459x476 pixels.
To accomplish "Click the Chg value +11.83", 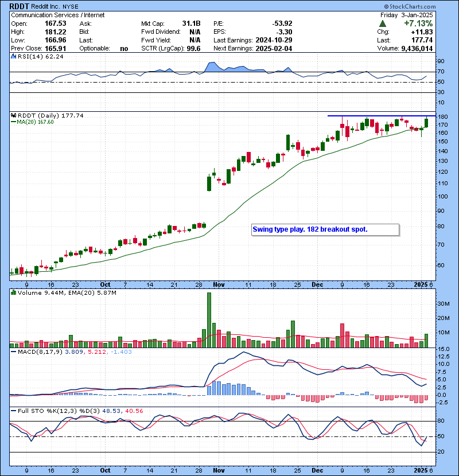I will point(422,32).
